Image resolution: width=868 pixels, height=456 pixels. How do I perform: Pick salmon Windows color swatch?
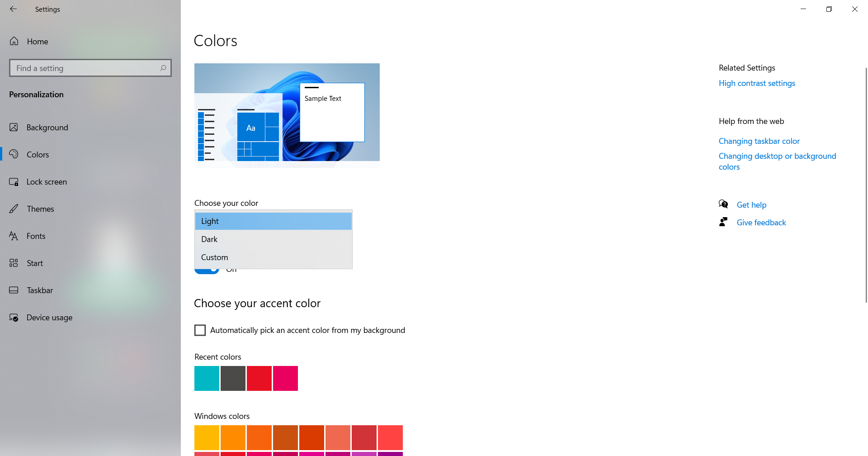338,437
